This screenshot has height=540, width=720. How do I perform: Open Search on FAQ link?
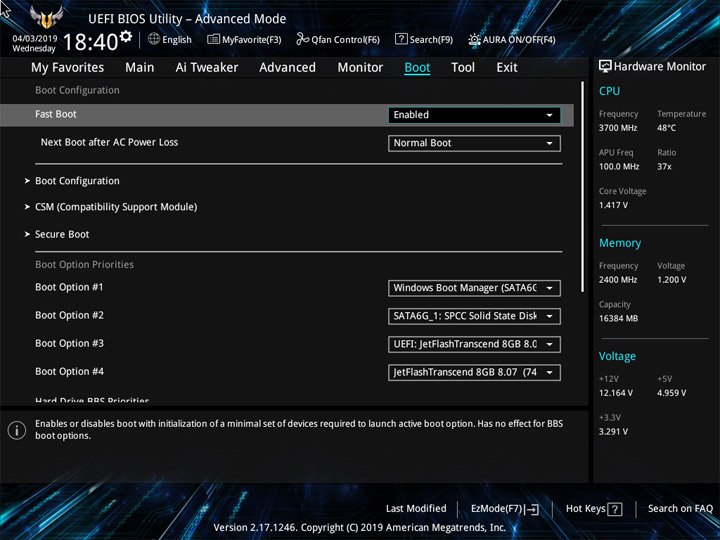[x=680, y=508]
